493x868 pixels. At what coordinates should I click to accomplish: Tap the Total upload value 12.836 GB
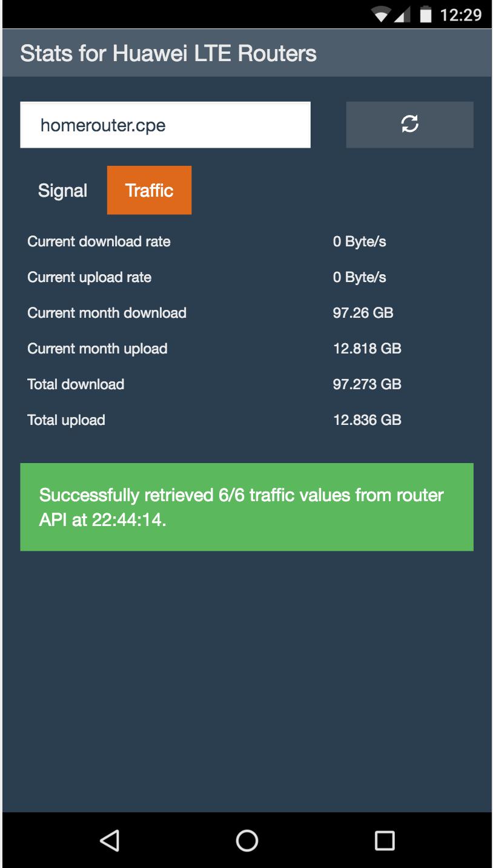(367, 420)
